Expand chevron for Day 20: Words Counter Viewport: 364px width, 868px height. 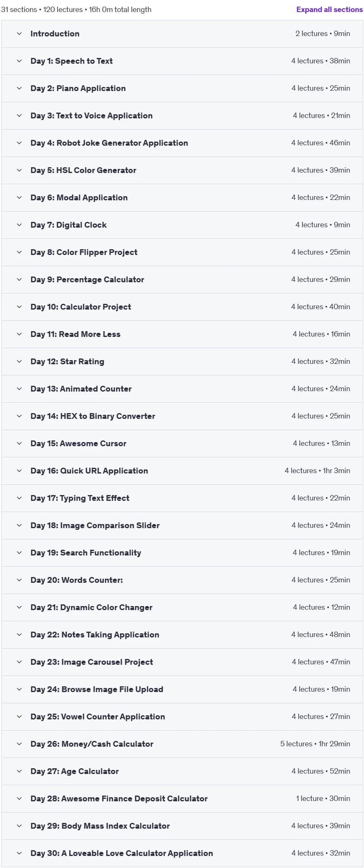tap(19, 580)
